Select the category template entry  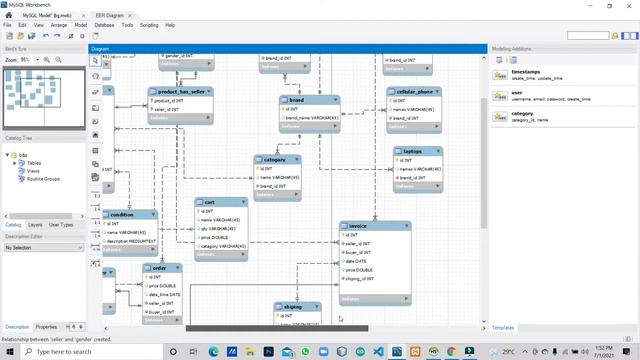pos(563,117)
